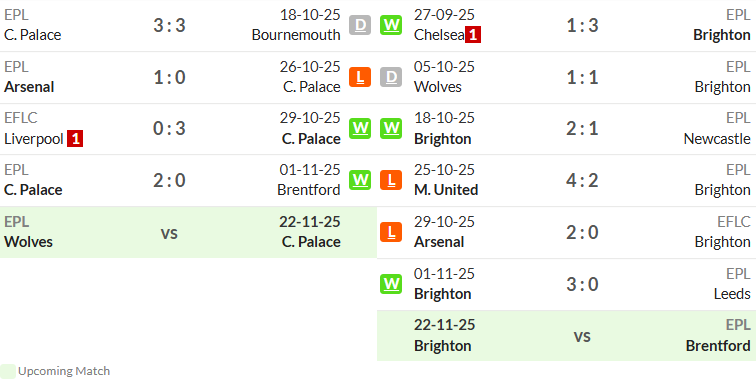Viewport: 756px width, 392px height.
Task: Click the W badge for Liverpool vs C. Palace
Action: [x=360, y=128]
